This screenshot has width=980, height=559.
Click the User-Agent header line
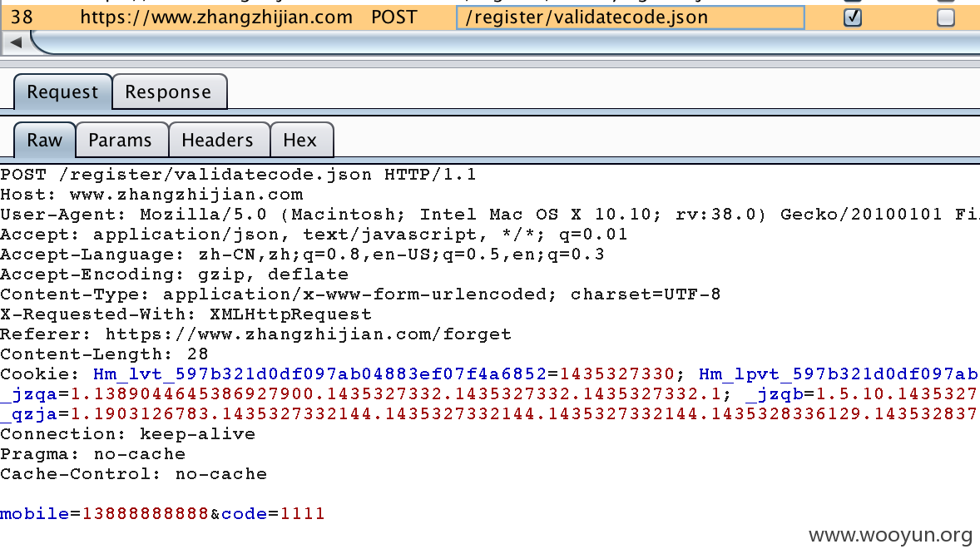[x=490, y=215]
